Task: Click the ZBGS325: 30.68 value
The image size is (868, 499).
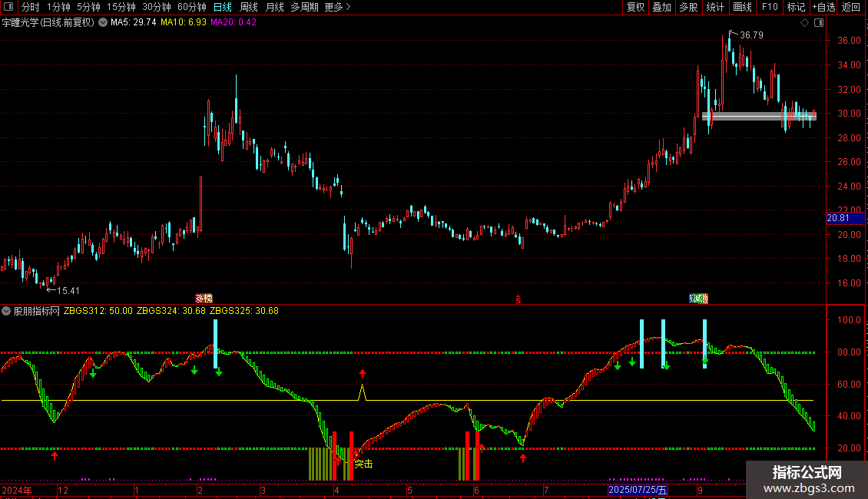Action: click(244, 311)
